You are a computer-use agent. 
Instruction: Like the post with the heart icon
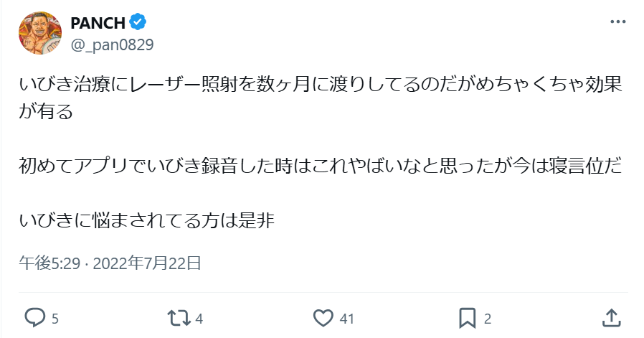click(323, 318)
